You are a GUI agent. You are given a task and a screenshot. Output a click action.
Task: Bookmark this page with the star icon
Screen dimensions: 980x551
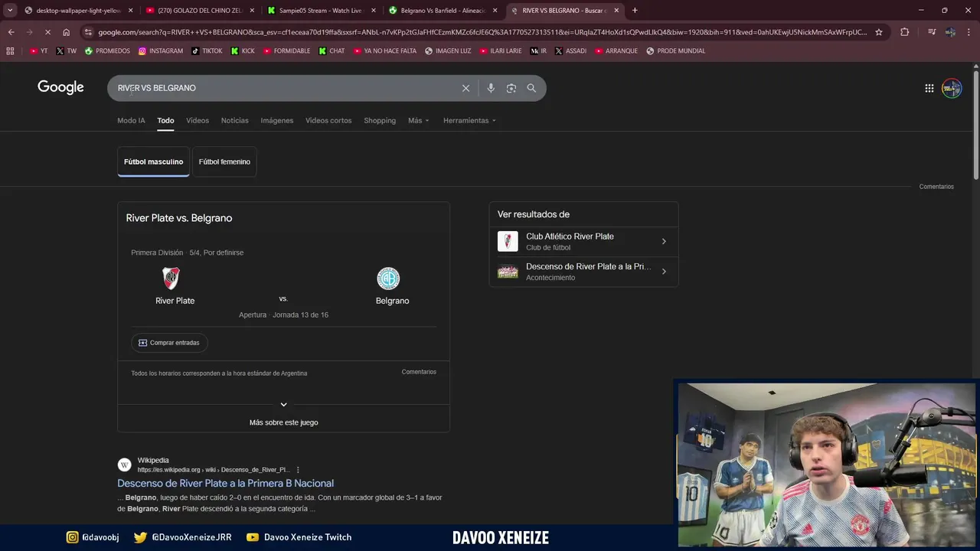tap(879, 32)
